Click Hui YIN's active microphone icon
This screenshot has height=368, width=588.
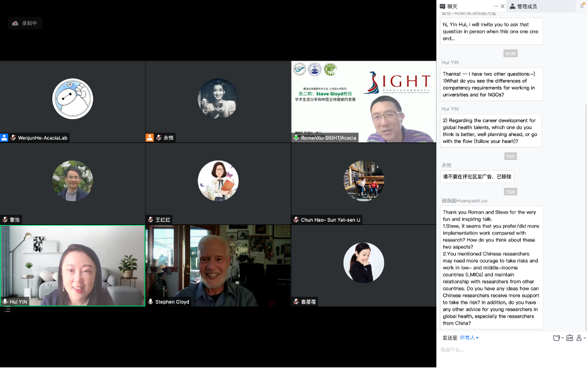(5, 302)
